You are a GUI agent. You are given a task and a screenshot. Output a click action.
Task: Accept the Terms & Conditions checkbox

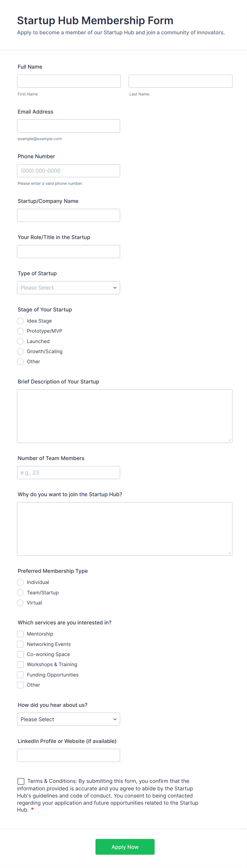[21, 781]
